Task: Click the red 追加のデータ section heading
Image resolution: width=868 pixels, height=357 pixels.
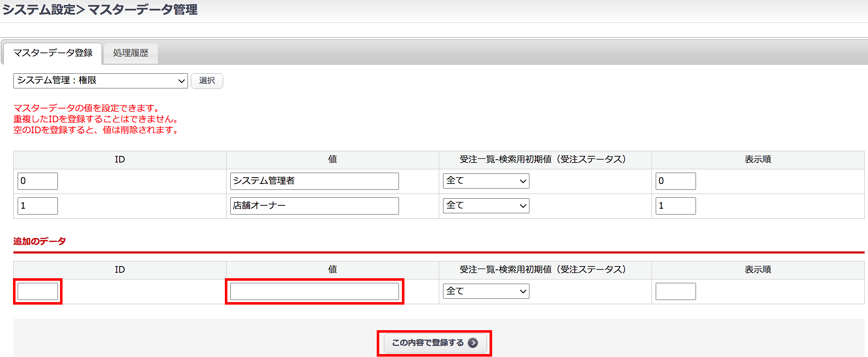Action: click(x=39, y=241)
